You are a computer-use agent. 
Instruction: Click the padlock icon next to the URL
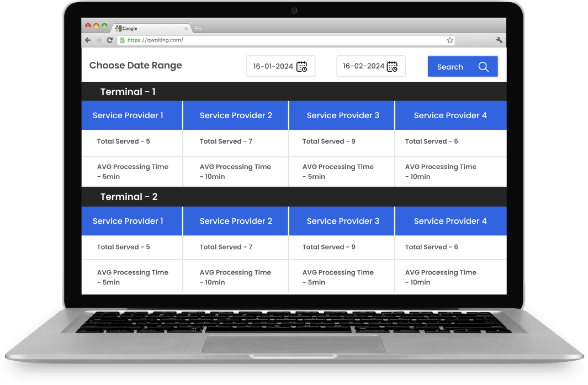click(121, 40)
